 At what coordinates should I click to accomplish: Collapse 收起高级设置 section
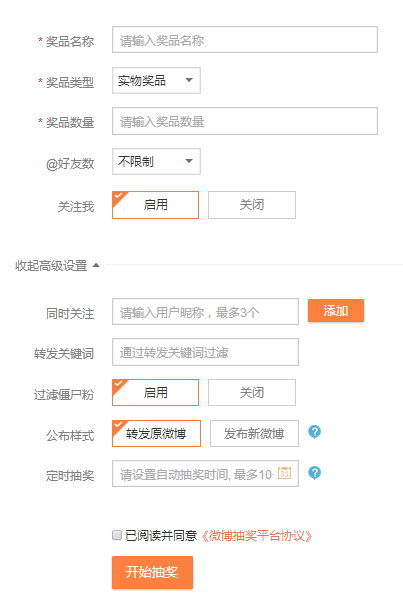tap(57, 265)
